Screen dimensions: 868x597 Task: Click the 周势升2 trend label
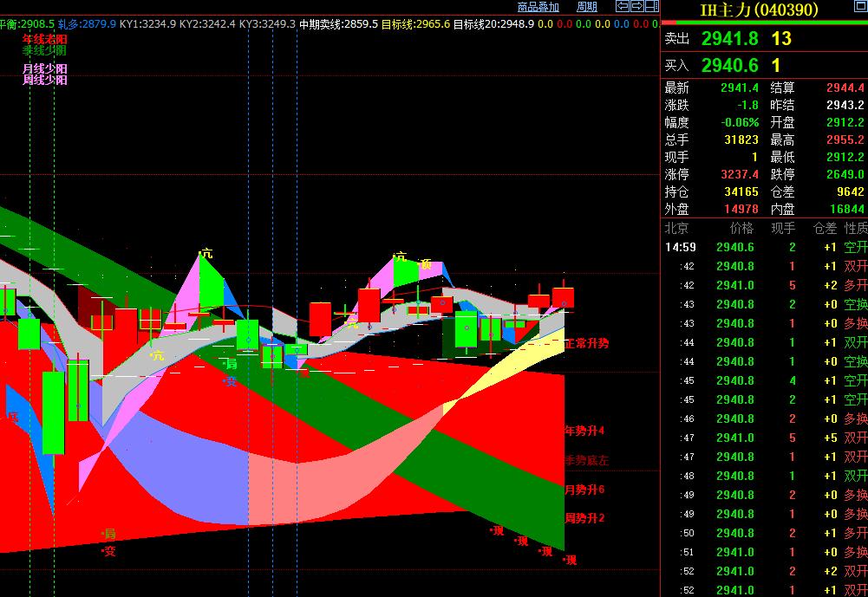click(x=584, y=518)
